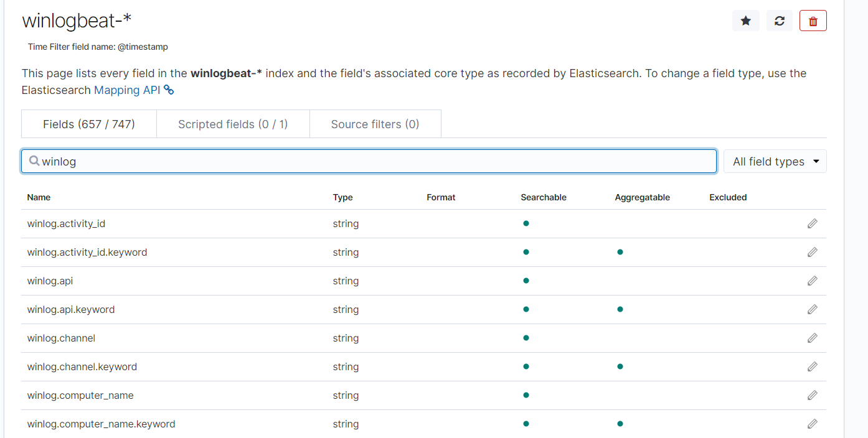Select the winlog.activity_id field name
This screenshot has height=438, width=868.
66,223
